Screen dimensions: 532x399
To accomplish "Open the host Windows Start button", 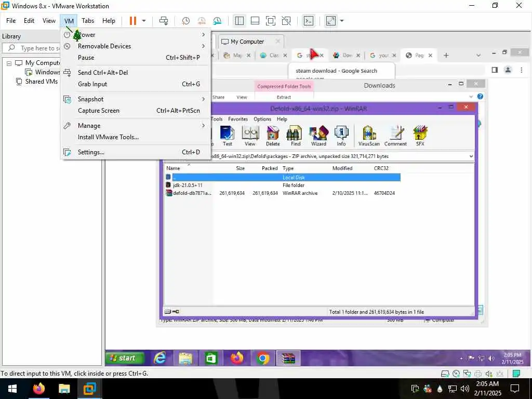I will [x=12, y=389].
